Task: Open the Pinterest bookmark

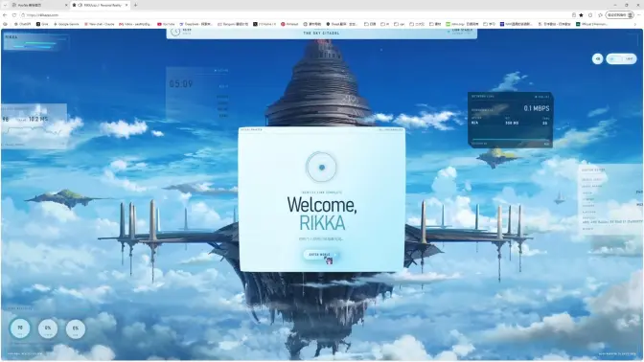Action: 289,24
